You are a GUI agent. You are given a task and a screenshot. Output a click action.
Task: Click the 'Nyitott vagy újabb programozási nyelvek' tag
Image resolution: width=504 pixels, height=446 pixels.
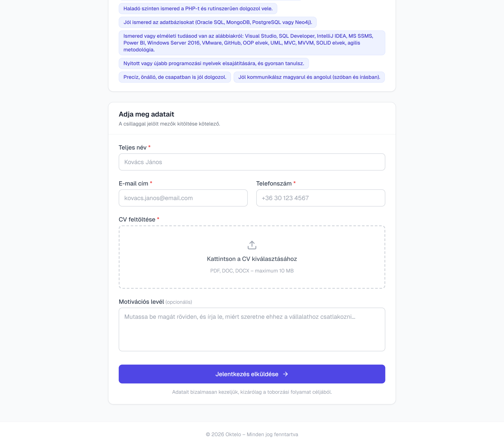[x=214, y=63]
